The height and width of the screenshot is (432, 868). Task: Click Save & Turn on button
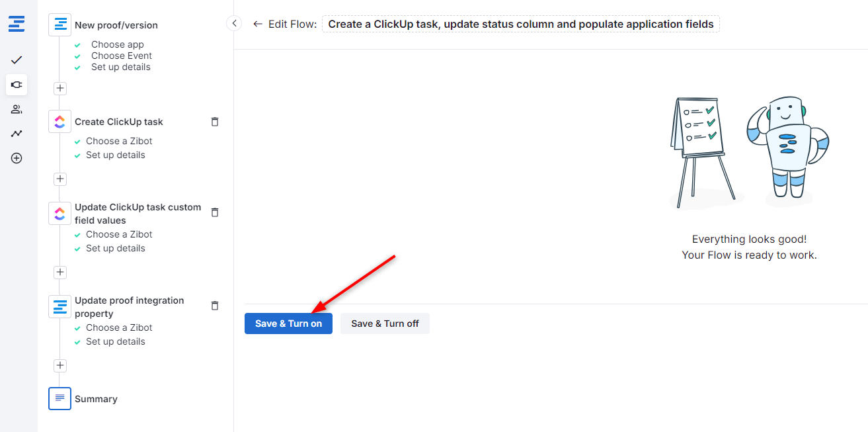(x=288, y=324)
